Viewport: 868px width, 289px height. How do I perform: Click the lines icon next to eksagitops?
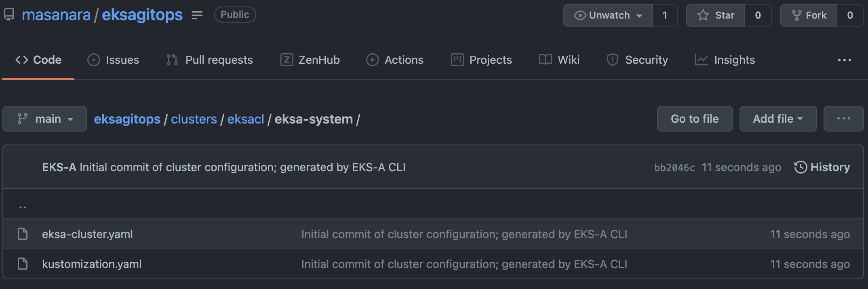tap(197, 15)
